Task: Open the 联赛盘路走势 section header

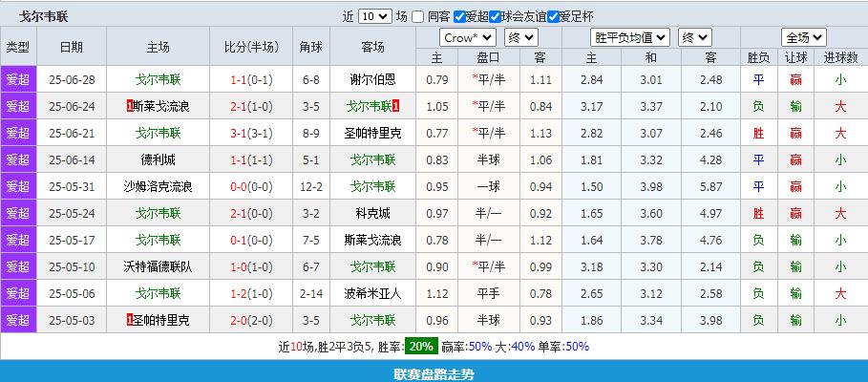Action: pos(434,373)
